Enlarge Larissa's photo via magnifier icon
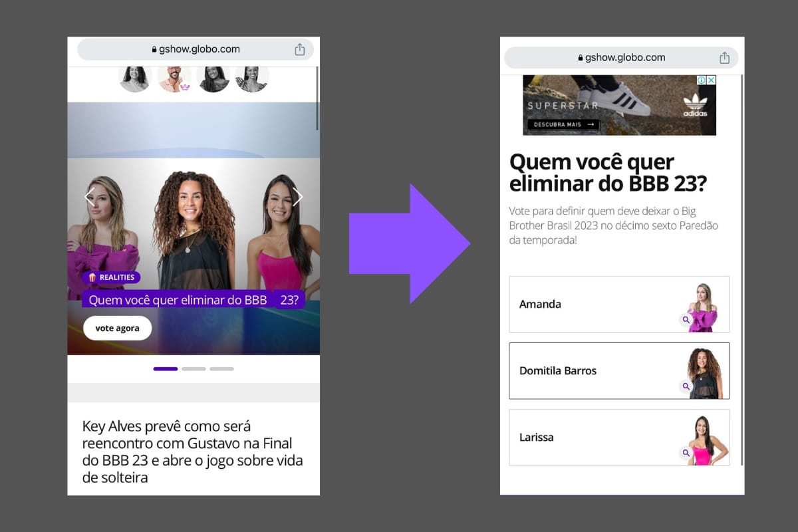Screen dimensions: 798x532 (x=686, y=453)
